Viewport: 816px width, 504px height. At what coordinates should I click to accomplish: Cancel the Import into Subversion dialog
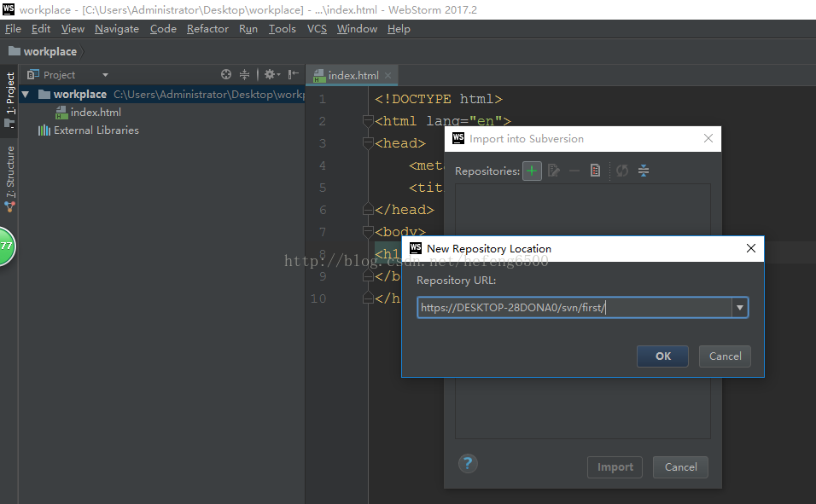tap(680, 467)
